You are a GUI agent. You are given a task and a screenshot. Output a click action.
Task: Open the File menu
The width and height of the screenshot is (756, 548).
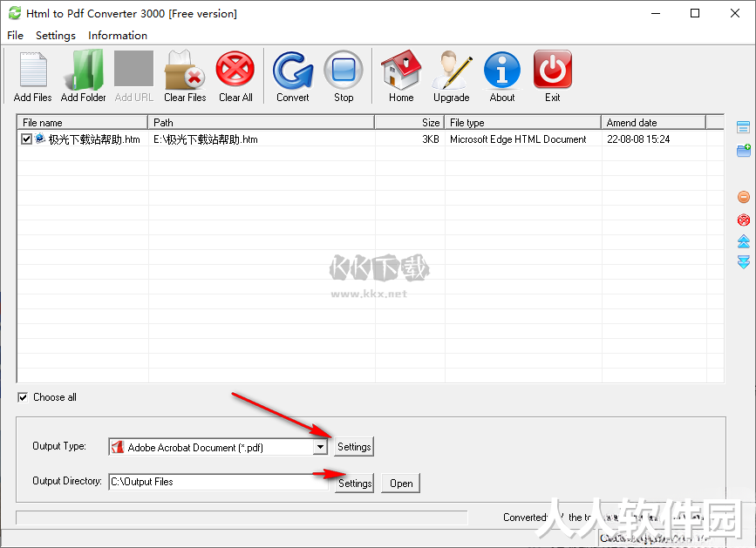(15, 35)
